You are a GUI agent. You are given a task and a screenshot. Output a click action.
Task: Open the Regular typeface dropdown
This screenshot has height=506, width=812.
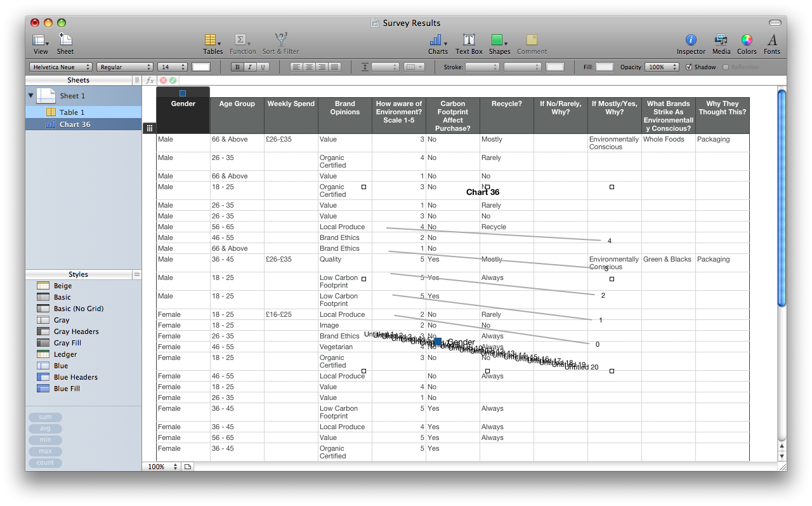(x=125, y=67)
